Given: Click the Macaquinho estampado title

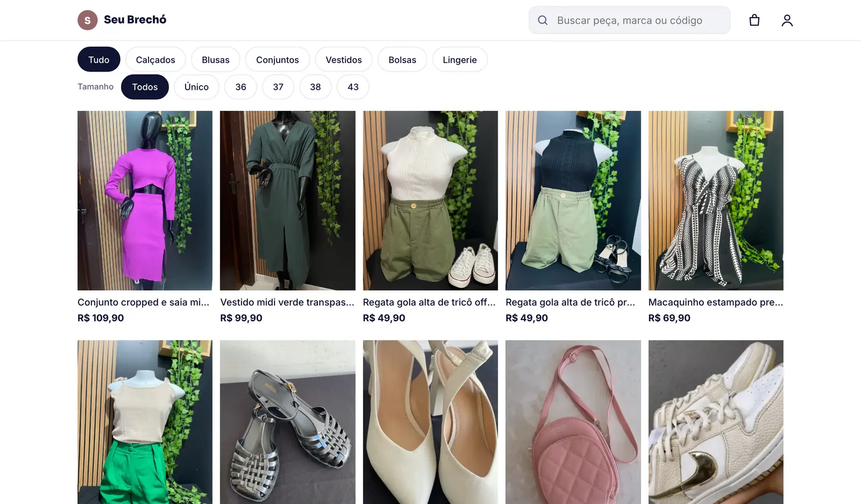Looking at the screenshot, I should click(716, 302).
